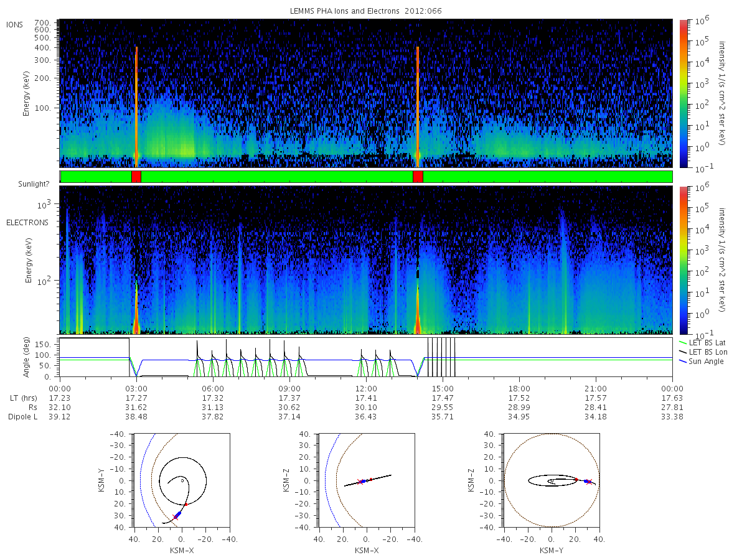This screenshot has height=560, width=747.
Task: Click the electrons intensity color bar
Action: click(684, 260)
